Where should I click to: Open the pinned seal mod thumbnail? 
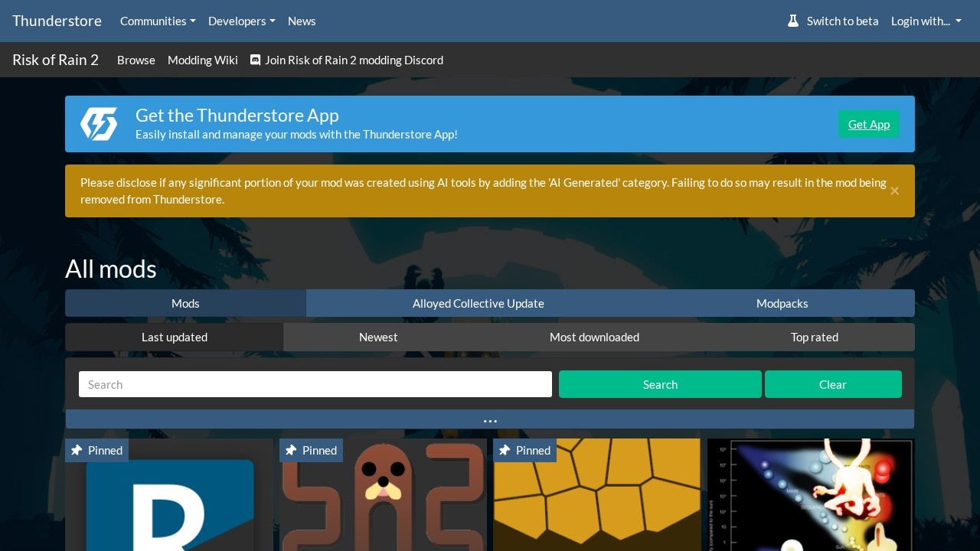pyautogui.click(x=383, y=495)
